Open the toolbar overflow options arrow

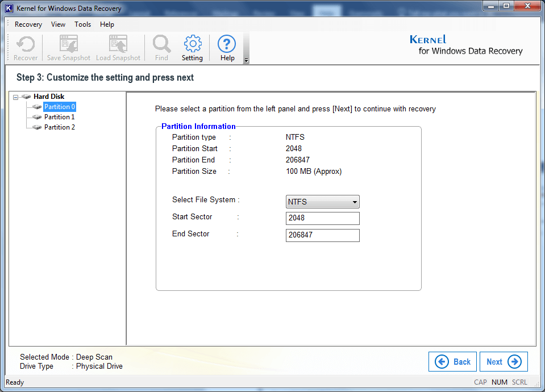tap(246, 60)
